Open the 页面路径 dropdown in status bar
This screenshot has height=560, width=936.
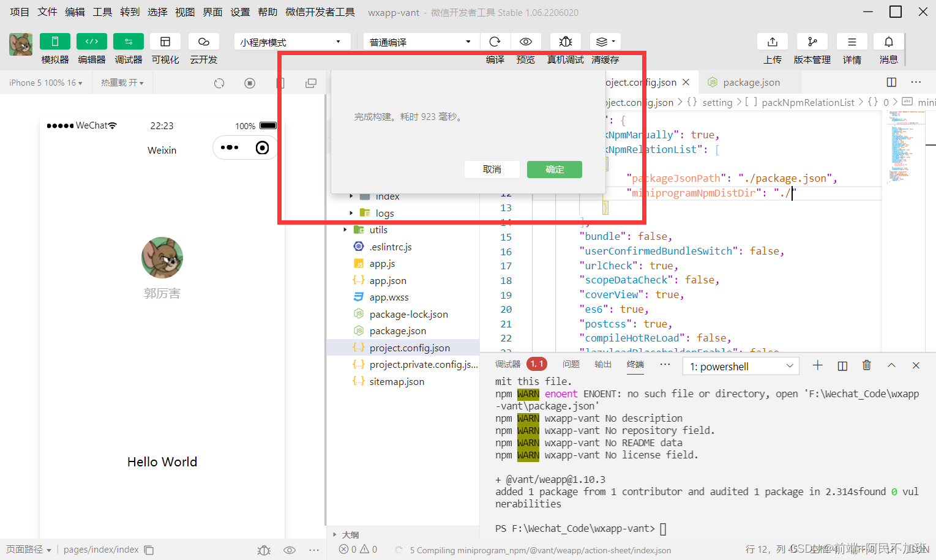point(28,550)
